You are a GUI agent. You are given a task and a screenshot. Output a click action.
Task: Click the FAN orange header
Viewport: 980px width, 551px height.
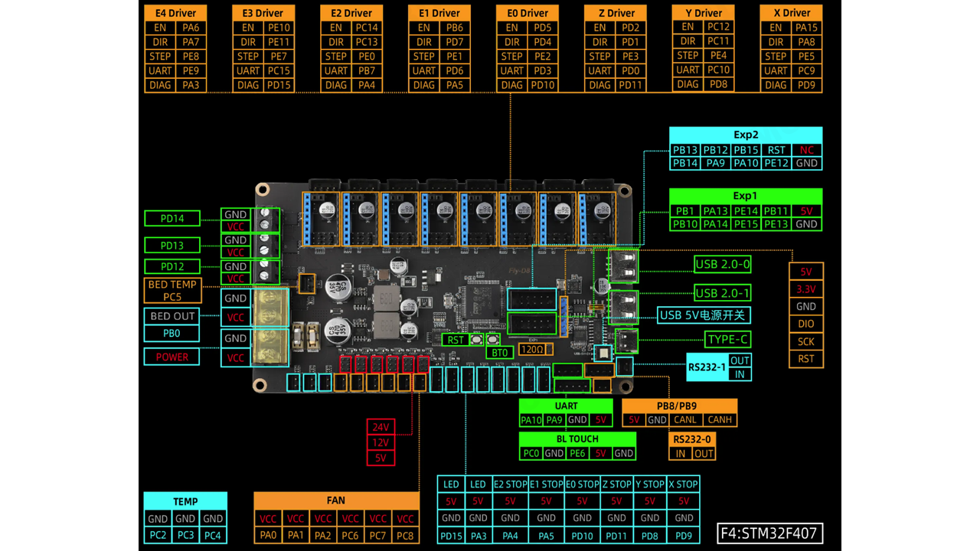pyautogui.click(x=336, y=500)
